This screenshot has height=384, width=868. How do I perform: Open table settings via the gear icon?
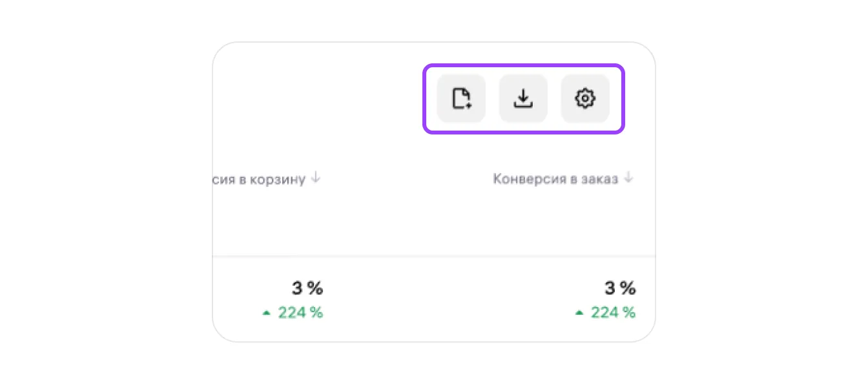(x=584, y=98)
